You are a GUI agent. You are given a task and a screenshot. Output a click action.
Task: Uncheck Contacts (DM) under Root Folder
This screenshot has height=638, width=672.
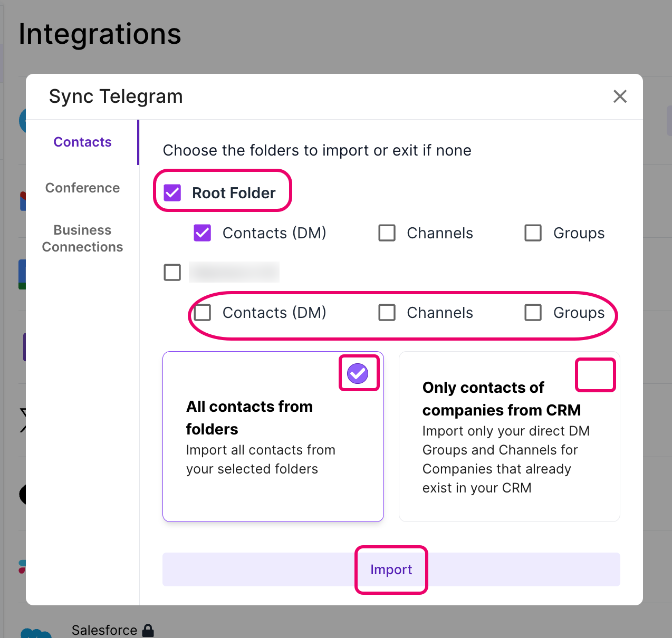point(203,233)
